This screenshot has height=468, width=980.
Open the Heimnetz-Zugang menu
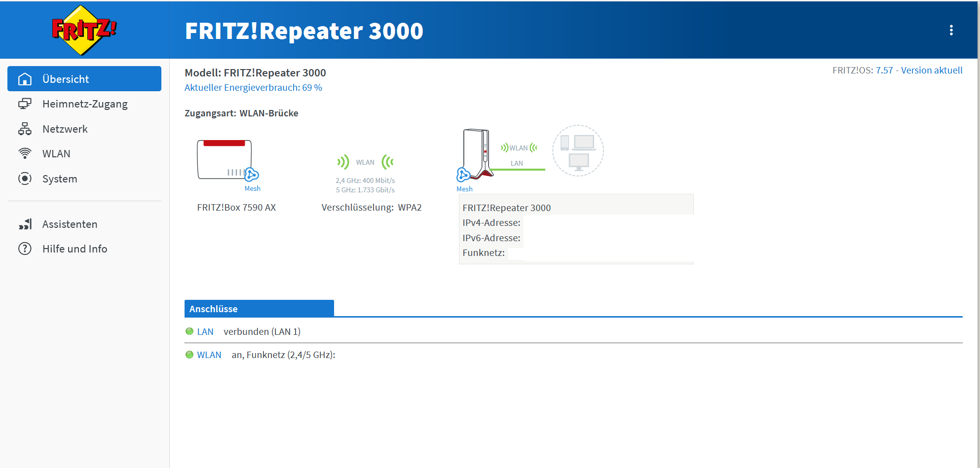84,104
